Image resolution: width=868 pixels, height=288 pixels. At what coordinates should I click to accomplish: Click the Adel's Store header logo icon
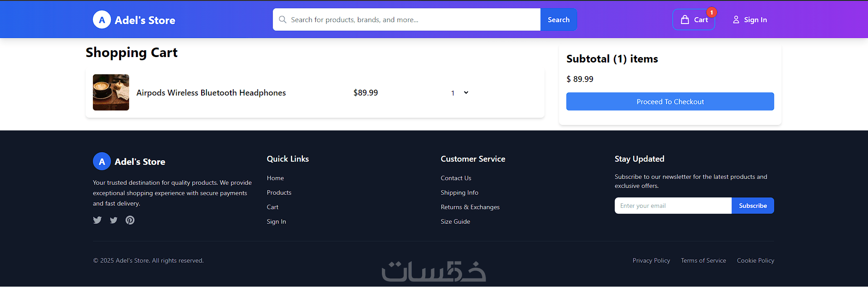click(x=102, y=20)
